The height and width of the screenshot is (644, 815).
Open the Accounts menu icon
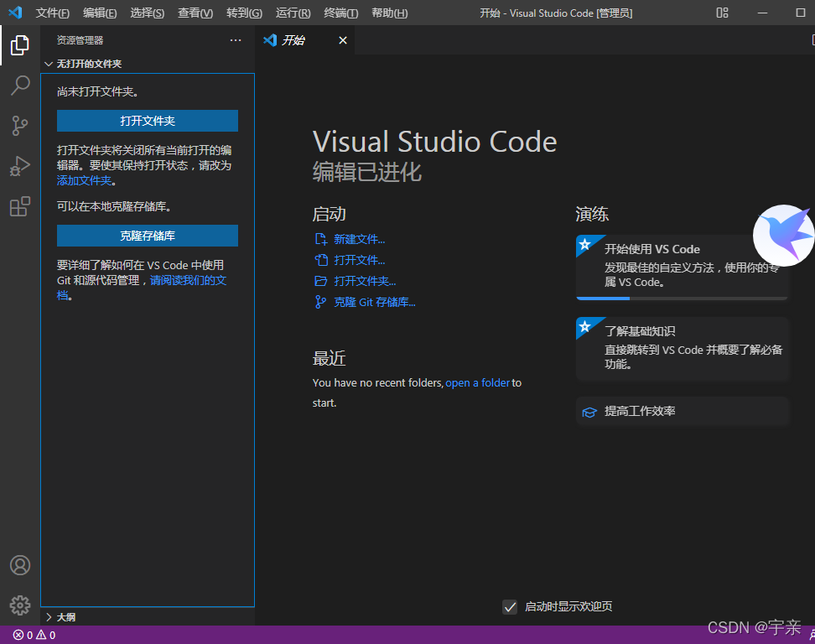pos(20,565)
